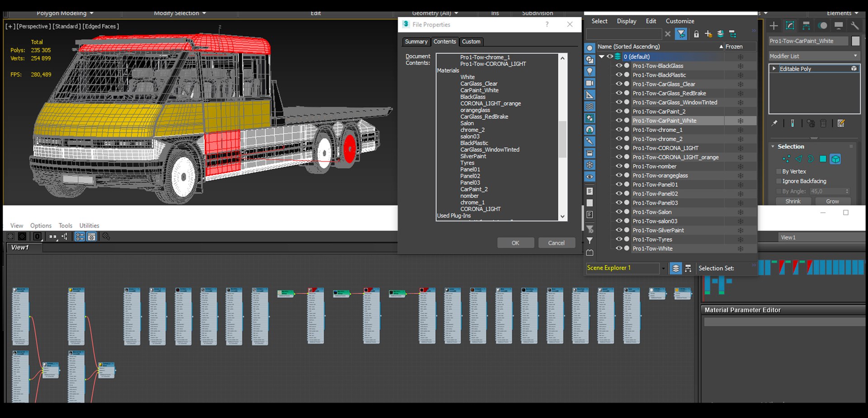
Task: Click Scene Explorer lock cell editing icon
Action: [x=696, y=34]
